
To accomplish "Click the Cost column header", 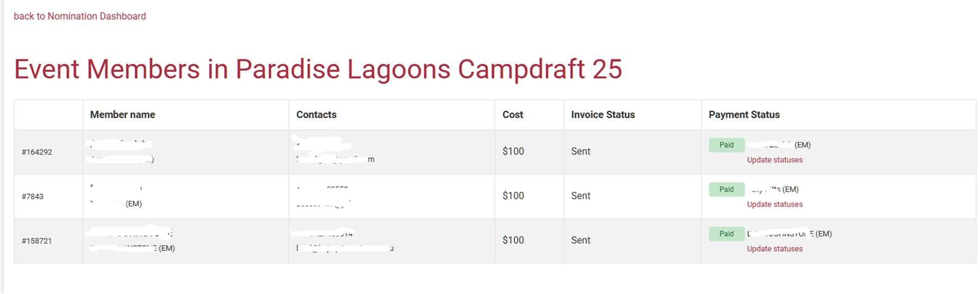I will point(512,114).
